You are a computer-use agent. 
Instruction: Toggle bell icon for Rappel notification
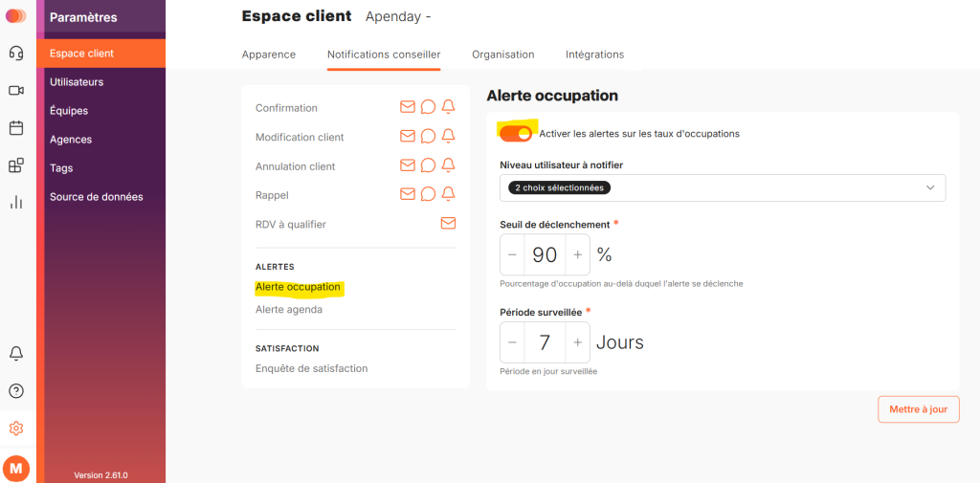point(448,194)
